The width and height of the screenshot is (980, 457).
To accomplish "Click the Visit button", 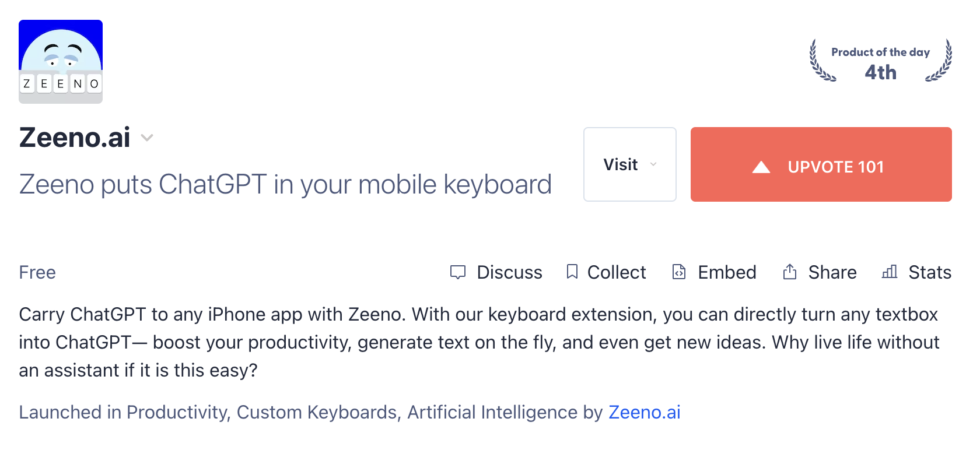I will coord(630,164).
